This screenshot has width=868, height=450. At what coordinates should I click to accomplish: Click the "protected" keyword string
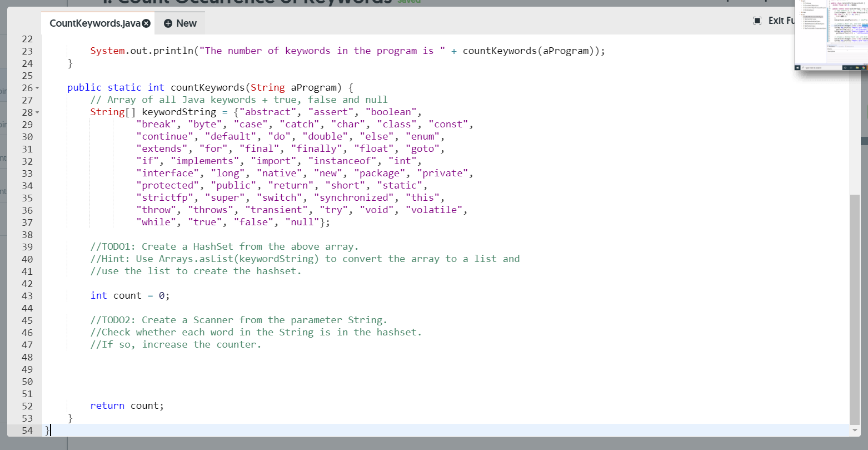168,186
